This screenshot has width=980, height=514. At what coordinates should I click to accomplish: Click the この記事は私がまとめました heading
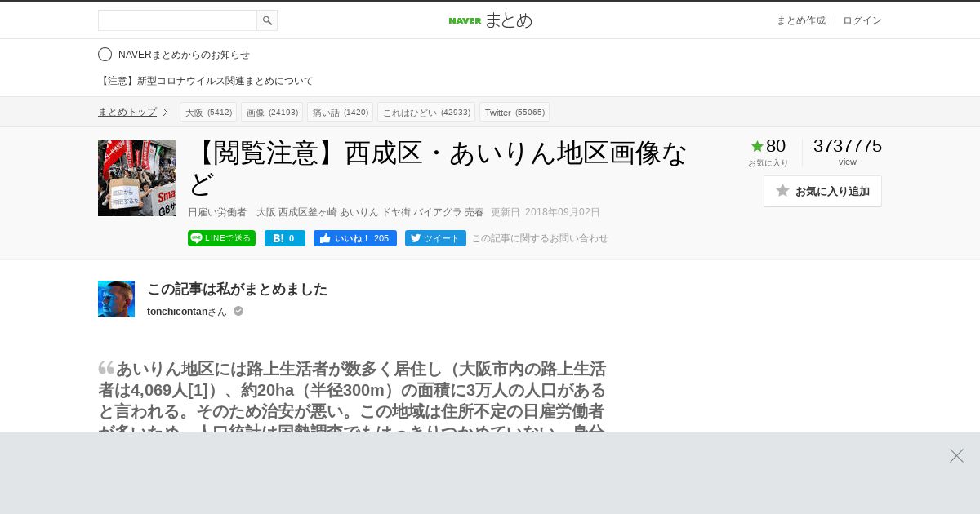click(x=237, y=289)
